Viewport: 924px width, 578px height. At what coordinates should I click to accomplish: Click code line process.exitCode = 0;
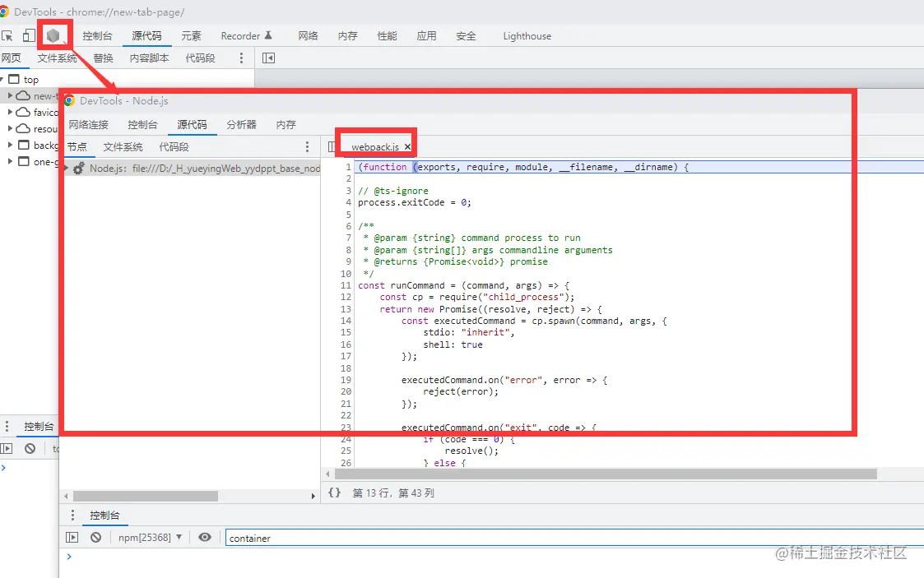pos(414,202)
